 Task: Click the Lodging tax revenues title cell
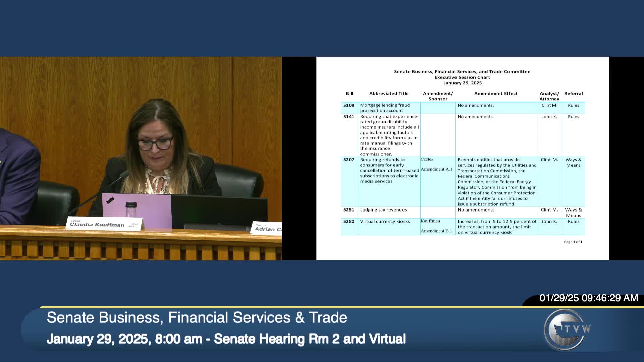point(383,210)
